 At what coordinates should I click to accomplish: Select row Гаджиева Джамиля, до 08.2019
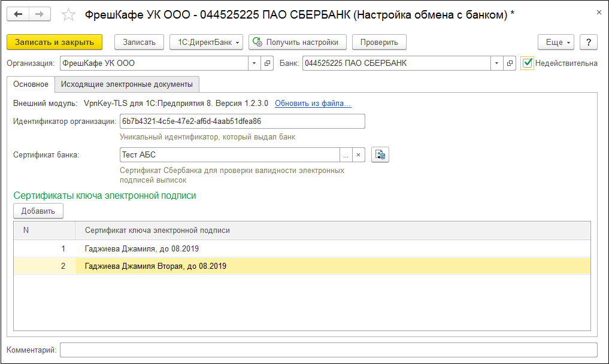(302, 248)
